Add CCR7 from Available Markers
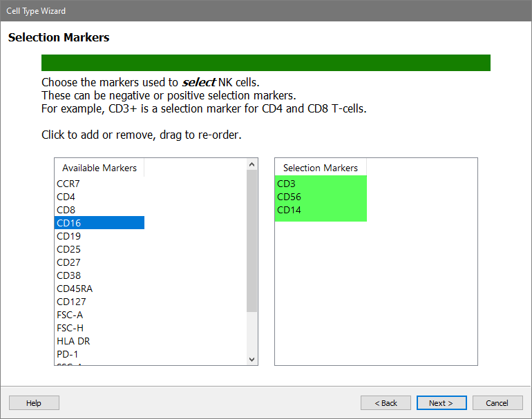Screen dimensions: 532x419 pyautogui.click(x=68, y=184)
